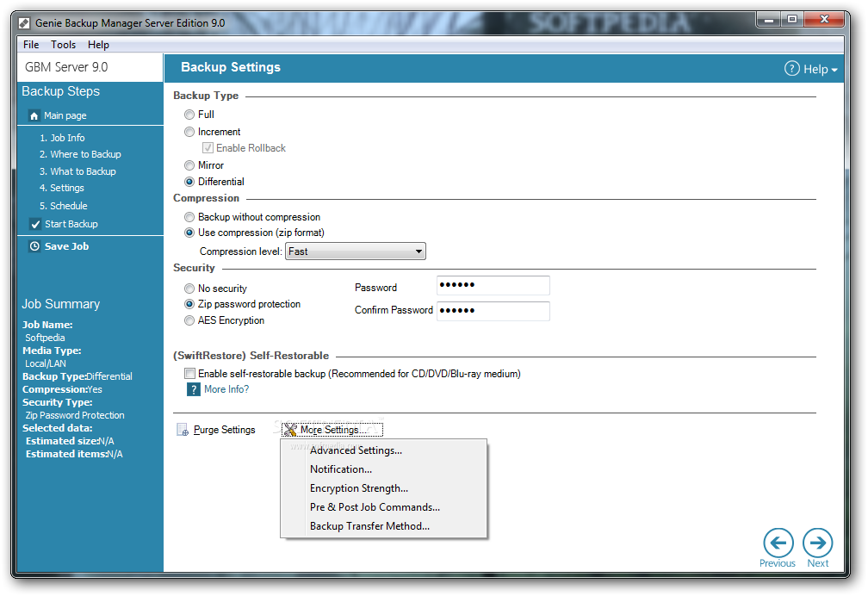Click the Local/LAN media type value
The image size is (868, 596).
point(46,364)
